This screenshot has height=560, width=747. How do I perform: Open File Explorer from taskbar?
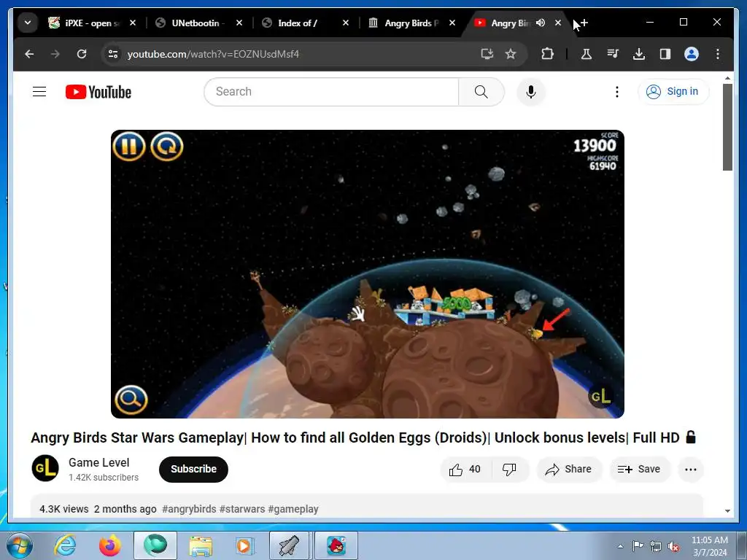tap(201, 545)
